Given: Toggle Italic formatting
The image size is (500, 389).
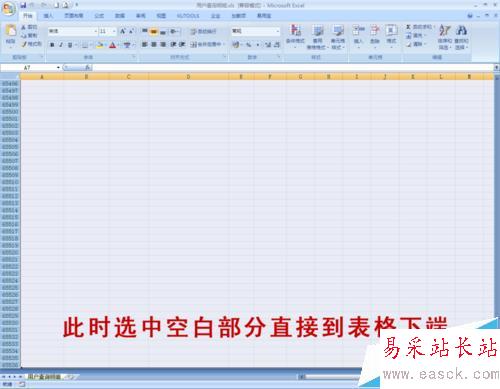Looking at the screenshot, I should [61, 45].
